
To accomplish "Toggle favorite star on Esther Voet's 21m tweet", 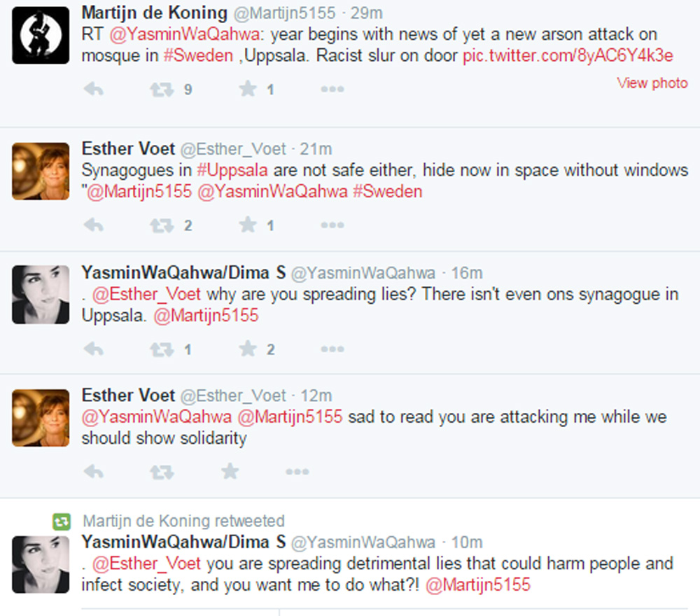I will point(248,225).
